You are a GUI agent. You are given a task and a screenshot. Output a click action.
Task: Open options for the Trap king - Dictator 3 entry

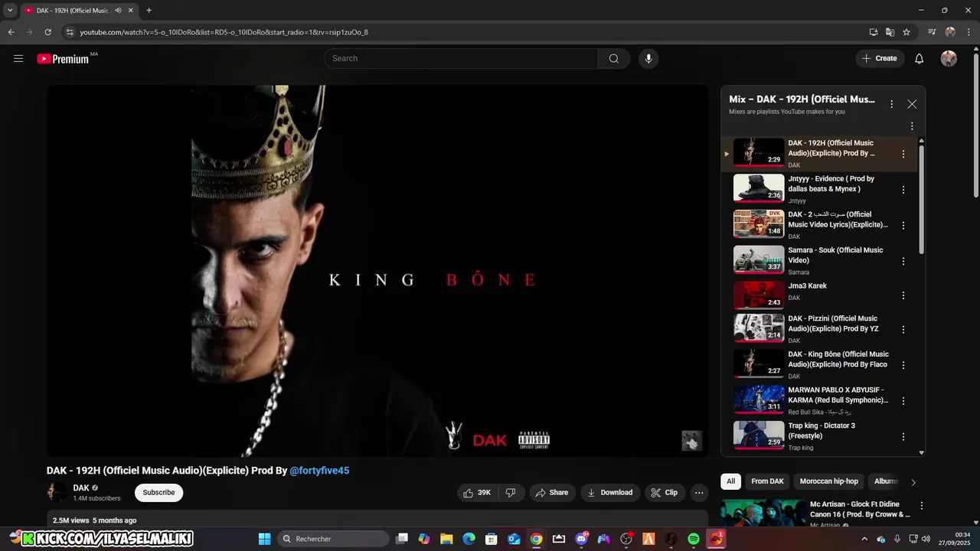pyautogui.click(x=903, y=436)
